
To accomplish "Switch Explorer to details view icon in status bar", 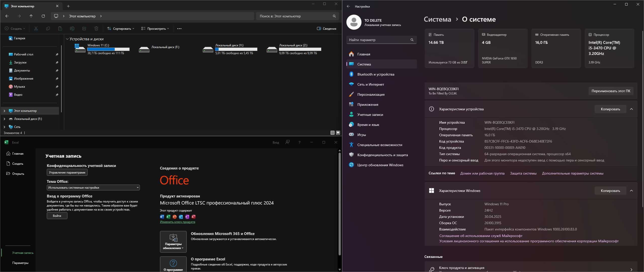I will click(333, 133).
